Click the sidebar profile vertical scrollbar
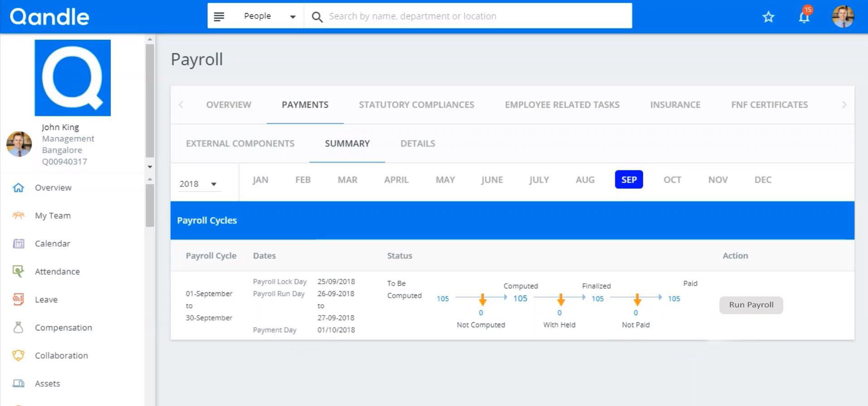 150,100
